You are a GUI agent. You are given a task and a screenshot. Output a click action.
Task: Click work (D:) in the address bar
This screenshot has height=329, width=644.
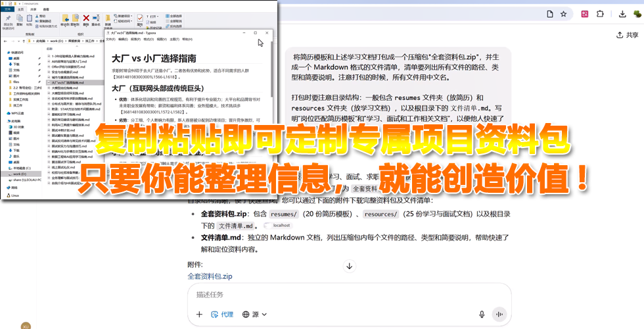click(x=57, y=41)
